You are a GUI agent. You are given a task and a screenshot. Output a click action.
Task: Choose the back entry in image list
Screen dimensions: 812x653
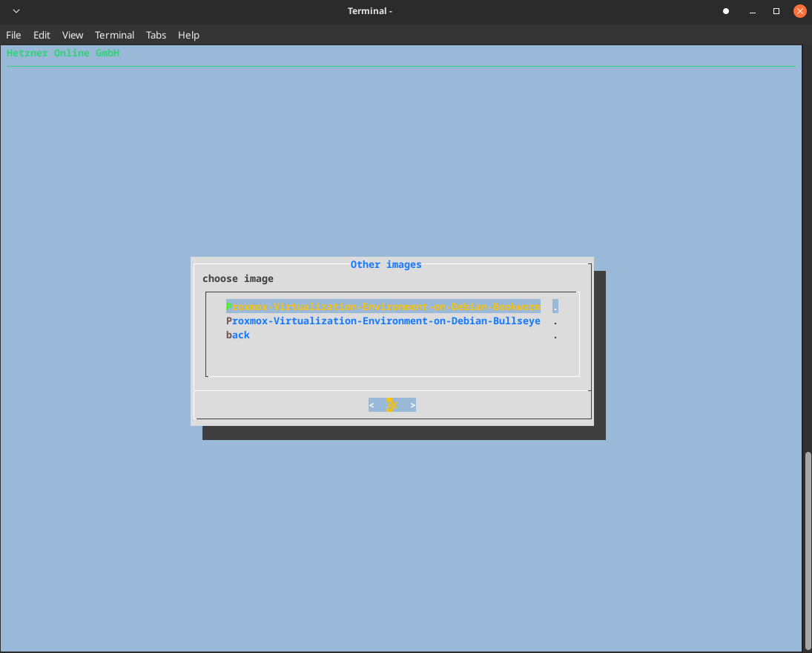[x=238, y=335]
